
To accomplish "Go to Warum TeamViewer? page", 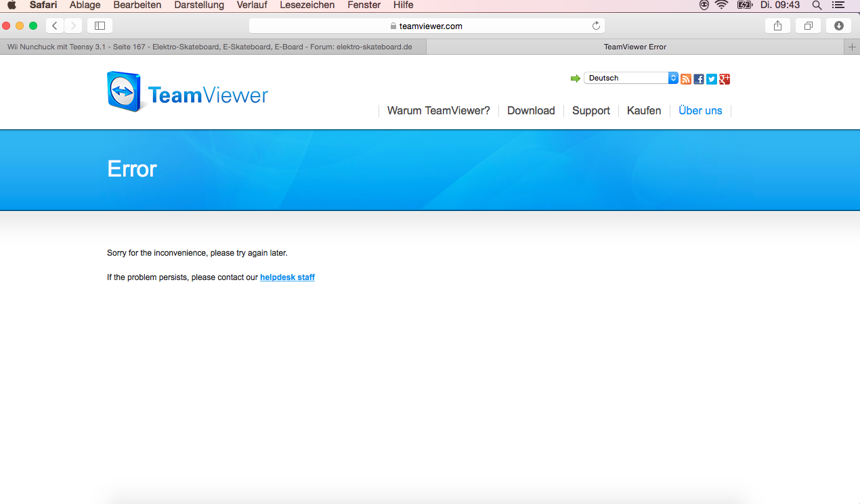I will (x=439, y=111).
